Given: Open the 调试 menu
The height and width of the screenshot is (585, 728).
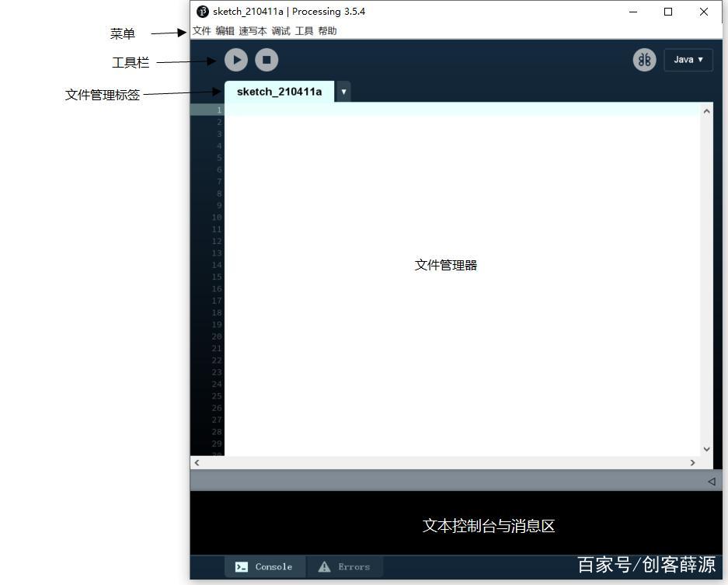Looking at the screenshot, I should click(281, 31).
